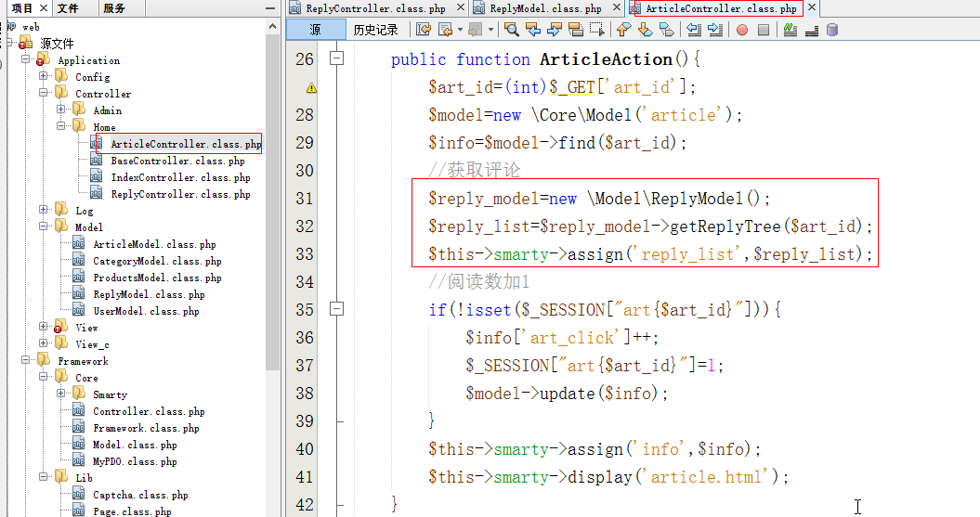Expand the Admin folder in project tree
The image size is (980, 517).
[61, 110]
